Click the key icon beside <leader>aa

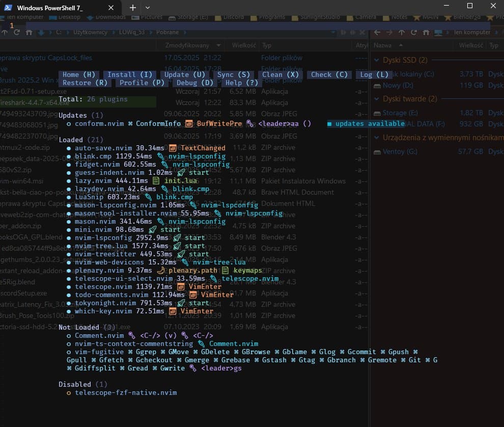click(250, 123)
